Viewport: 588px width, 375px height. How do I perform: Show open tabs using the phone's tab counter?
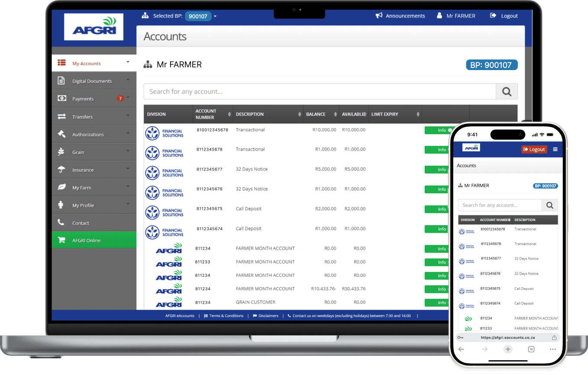[531, 349]
